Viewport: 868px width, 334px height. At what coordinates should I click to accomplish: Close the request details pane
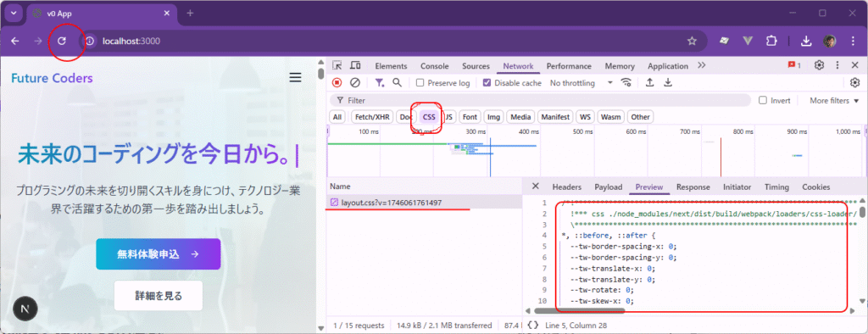(x=536, y=186)
